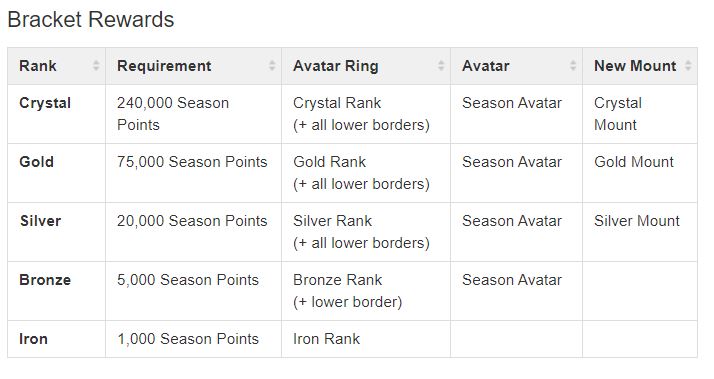Click the Gold Mount reward cell
Image resolution: width=714 pixels, height=379 pixels.
[640, 173]
